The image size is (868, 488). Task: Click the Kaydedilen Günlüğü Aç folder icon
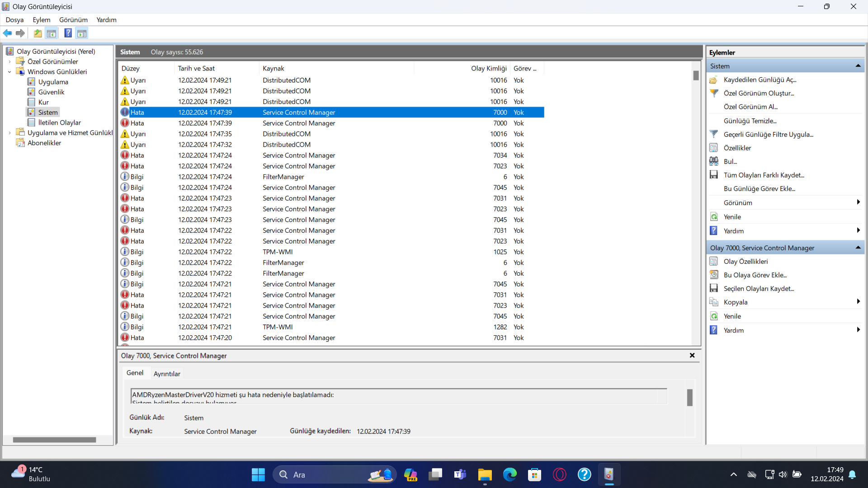[714, 80]
